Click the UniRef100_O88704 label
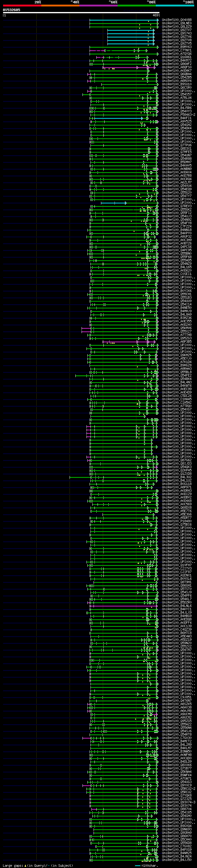This screenshot has width=197, height=868. pyautogui.click(x=177, y=809)
